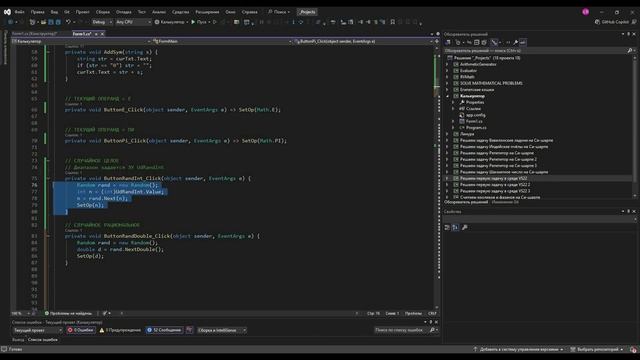Select Properties under Калькулятор project

tap(475, 102)
